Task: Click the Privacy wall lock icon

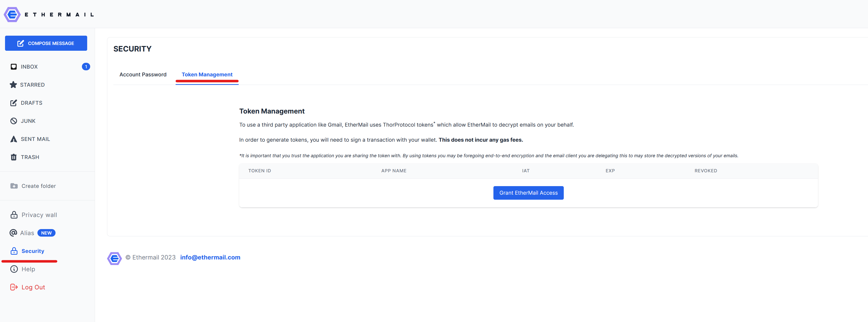Action: coord(14,215)
